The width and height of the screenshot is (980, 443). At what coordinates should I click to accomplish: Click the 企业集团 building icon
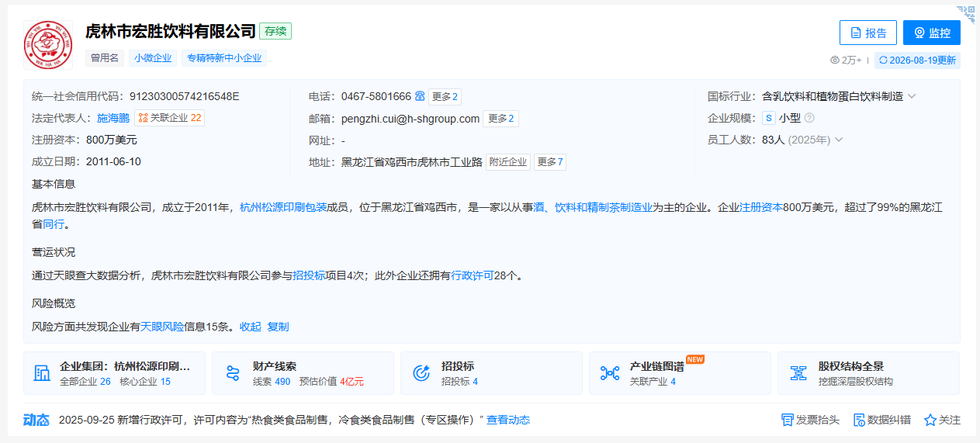42,373
